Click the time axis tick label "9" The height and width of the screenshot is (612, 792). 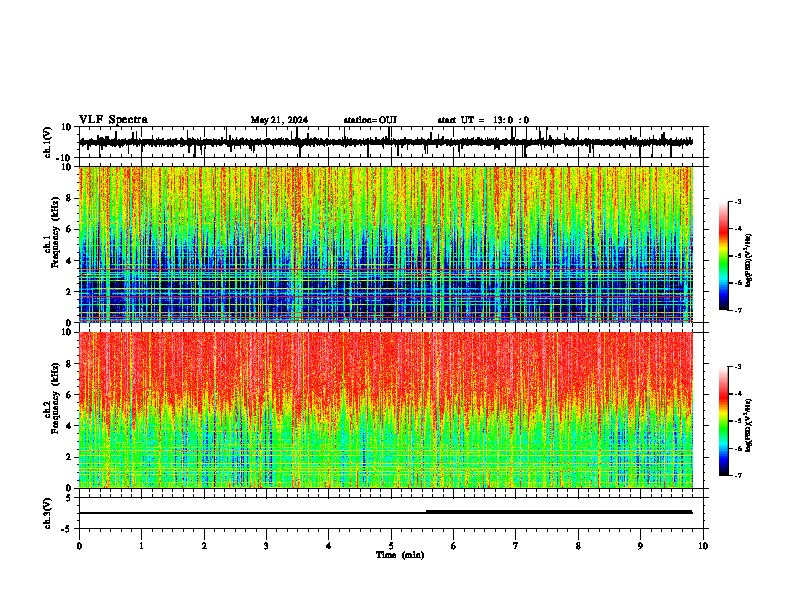[x=640, y=546]
